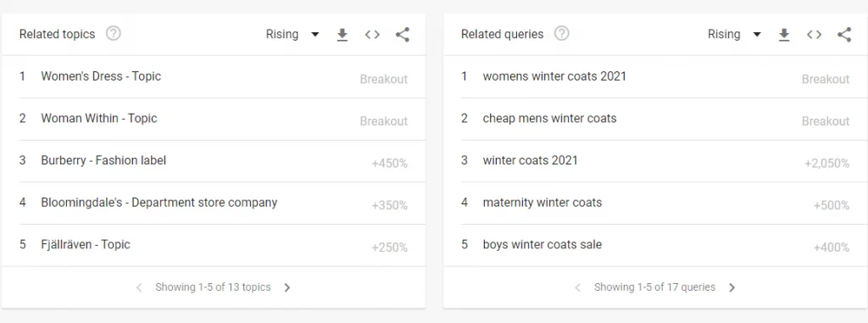868x323 pixels.
Task: Open help for Related topics
Action: pyautogui.click(x=113, y=34)
